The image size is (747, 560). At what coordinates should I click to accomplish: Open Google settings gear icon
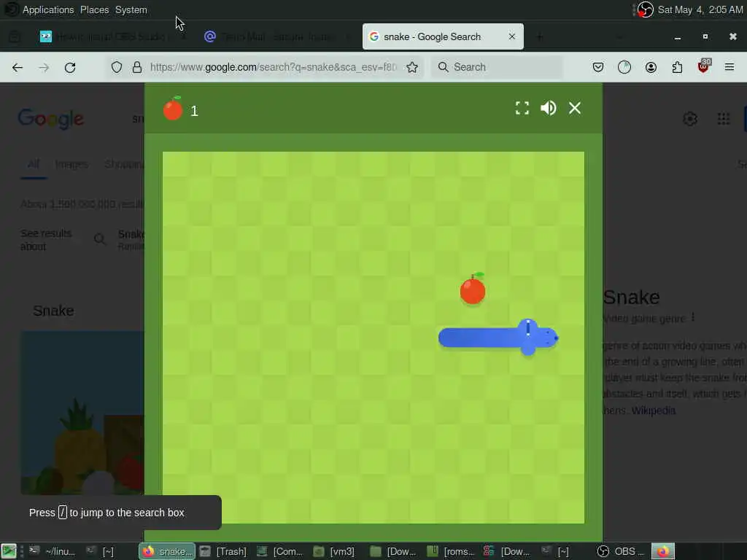[x=690, y=119]
